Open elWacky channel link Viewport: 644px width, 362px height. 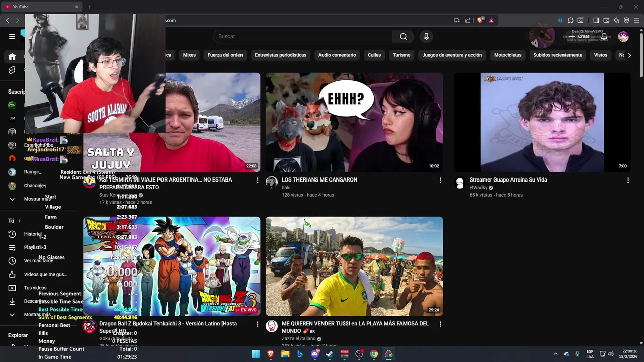click(x=478, y=188)
